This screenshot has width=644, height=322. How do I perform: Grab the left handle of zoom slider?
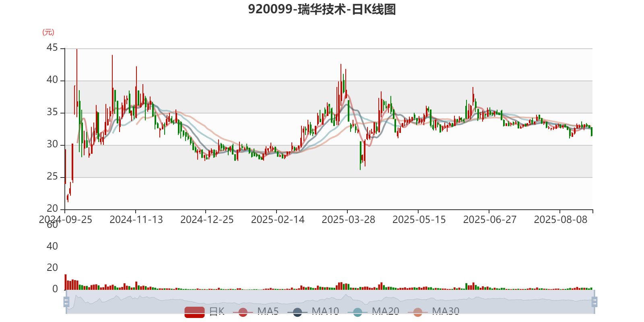(x=66, y=301)
